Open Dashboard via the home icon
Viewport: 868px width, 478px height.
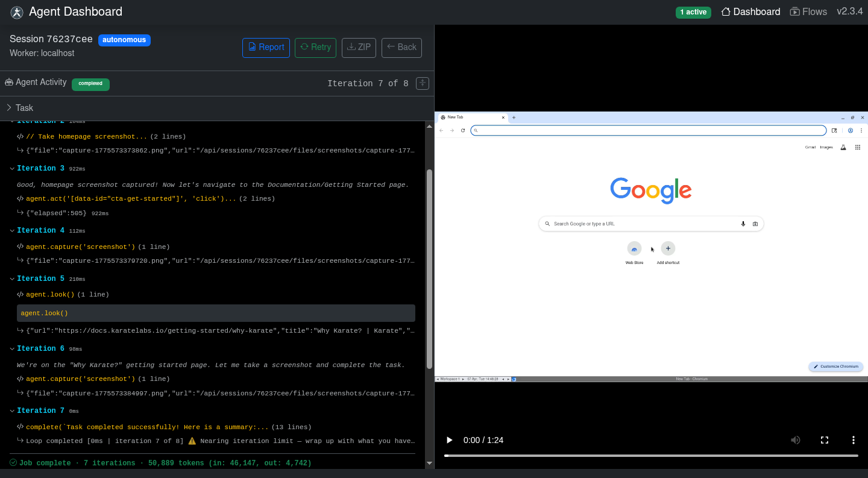(750, 11)
